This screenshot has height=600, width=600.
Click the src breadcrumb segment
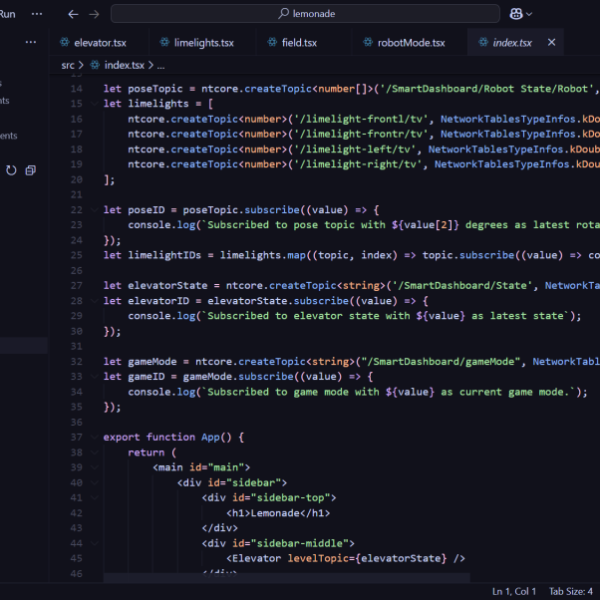pyautogui.click(x=68, y=65)
